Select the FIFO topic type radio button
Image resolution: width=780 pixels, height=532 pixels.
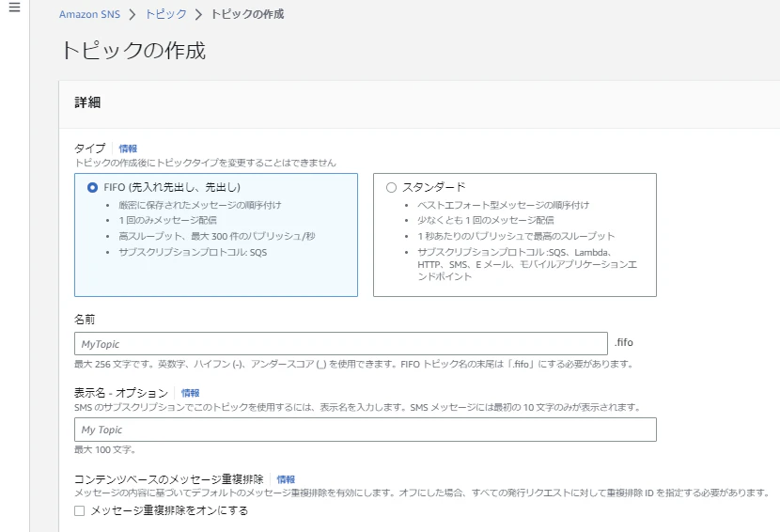pyautogui.click(x=92, y=188)
